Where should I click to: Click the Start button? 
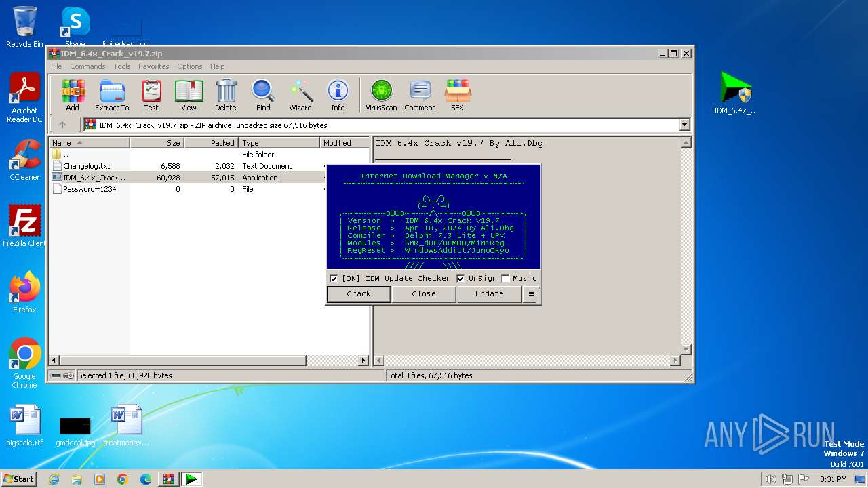[18, 479]
